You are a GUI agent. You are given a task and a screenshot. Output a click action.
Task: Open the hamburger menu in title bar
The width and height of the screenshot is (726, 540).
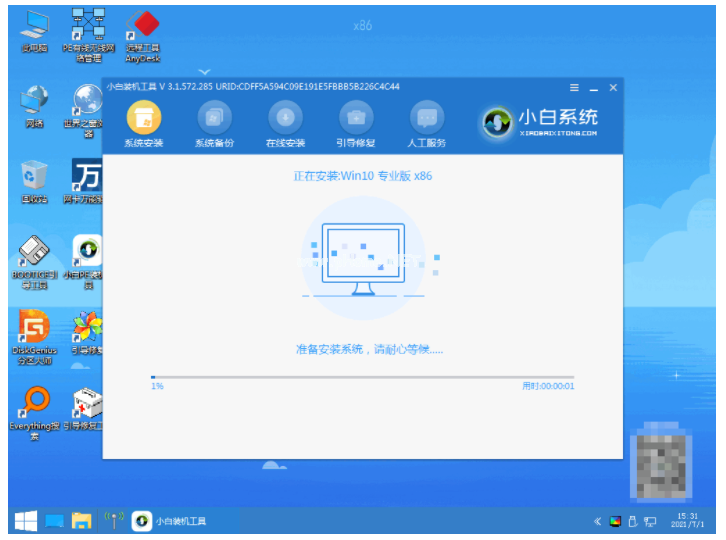(x=574, y=87)
